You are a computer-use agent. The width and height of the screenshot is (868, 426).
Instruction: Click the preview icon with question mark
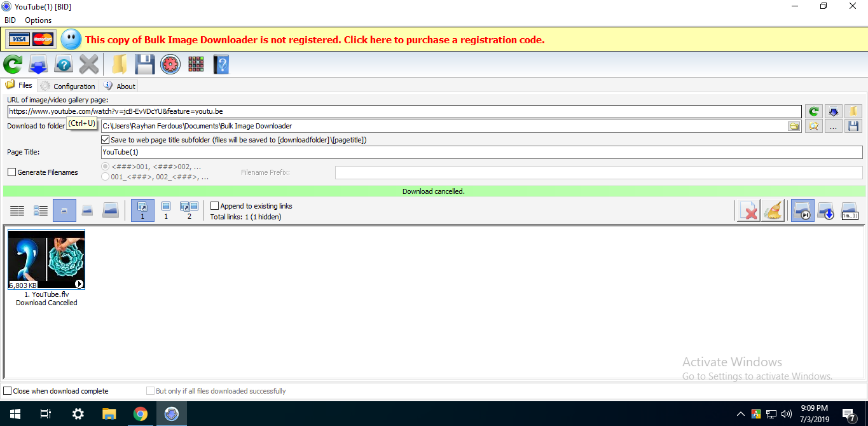64,64
